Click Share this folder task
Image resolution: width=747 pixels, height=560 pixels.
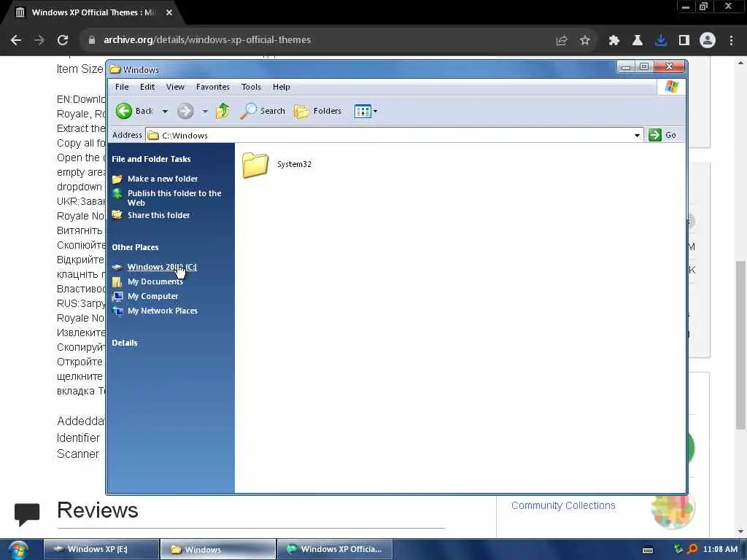click(x=158, y=215)
